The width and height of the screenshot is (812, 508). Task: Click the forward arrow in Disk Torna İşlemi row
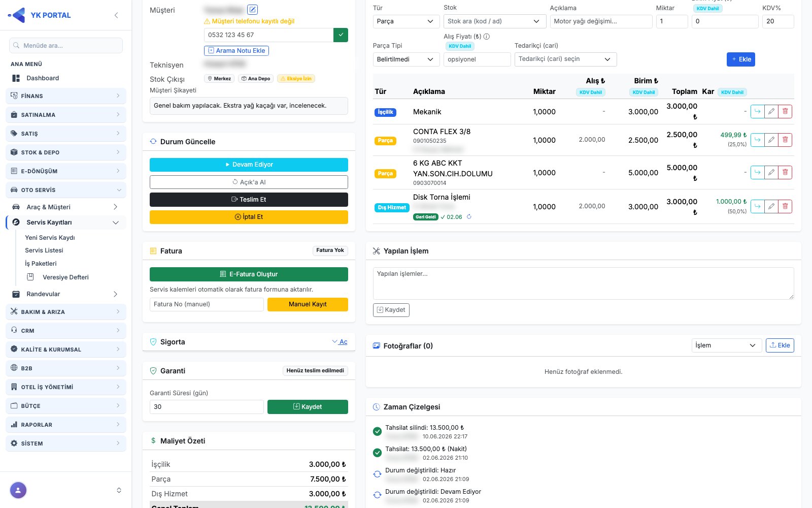coord(757,206)
